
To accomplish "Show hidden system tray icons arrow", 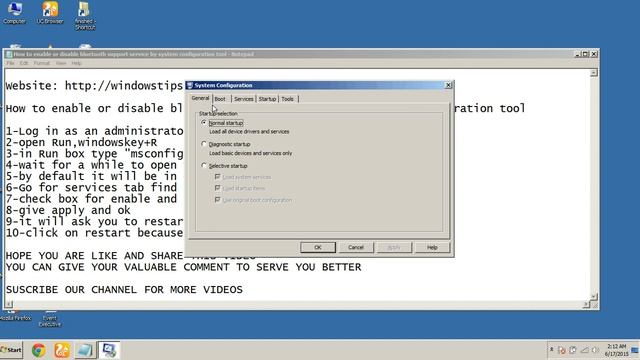I will tap(551, 350).
